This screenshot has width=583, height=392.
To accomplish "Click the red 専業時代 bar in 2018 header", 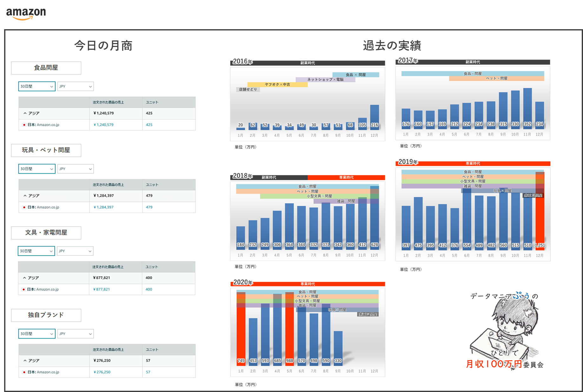I will tap(346, 178).
